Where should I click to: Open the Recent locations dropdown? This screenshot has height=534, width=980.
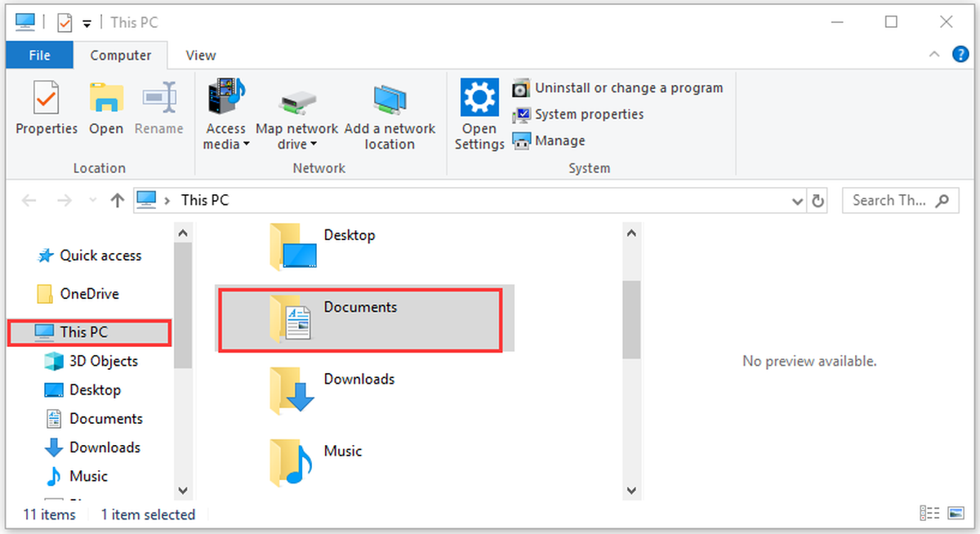click(x=92, y=200)
